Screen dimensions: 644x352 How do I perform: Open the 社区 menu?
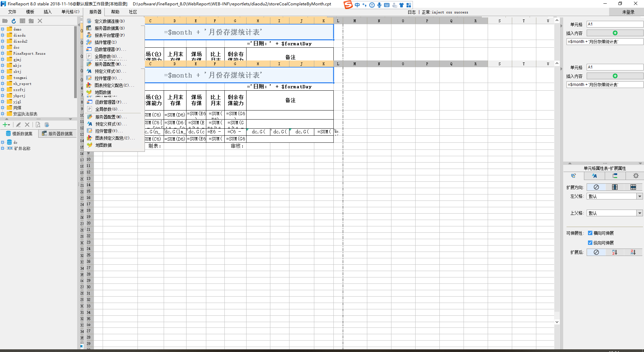[133, 12]
